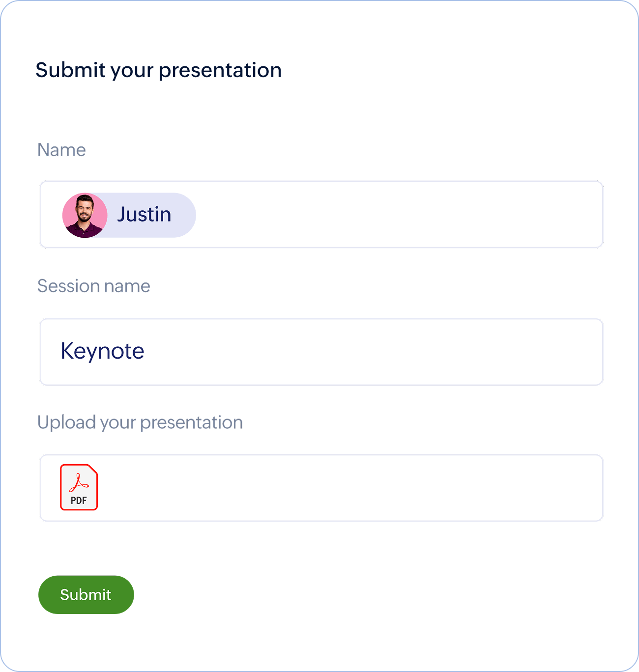Screen dimensions: 639x672
Task: Click inside the Name input field
Action: tap(321, 215)
